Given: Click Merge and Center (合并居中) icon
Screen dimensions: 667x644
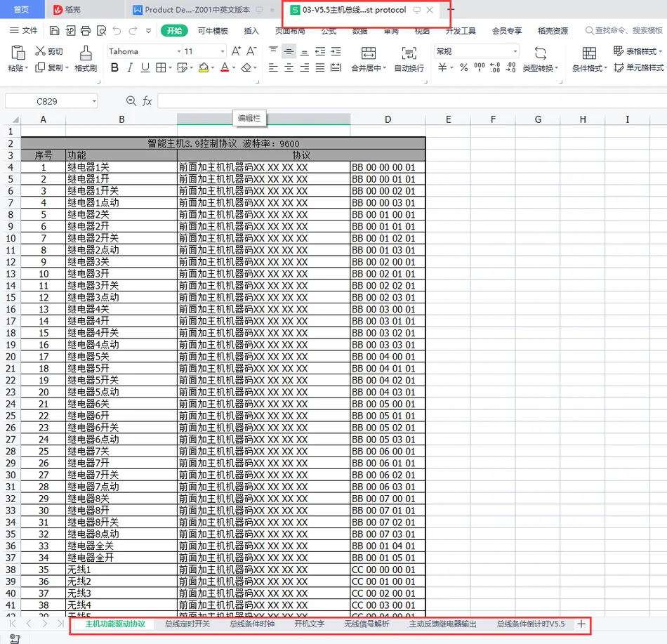Looking at the screenshot, I should click(369, 53).
